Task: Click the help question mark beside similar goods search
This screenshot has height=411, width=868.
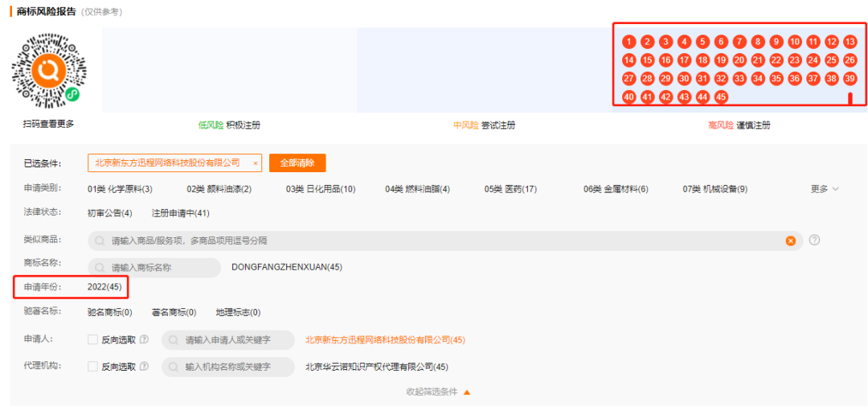Action: (x=814, y=240)
